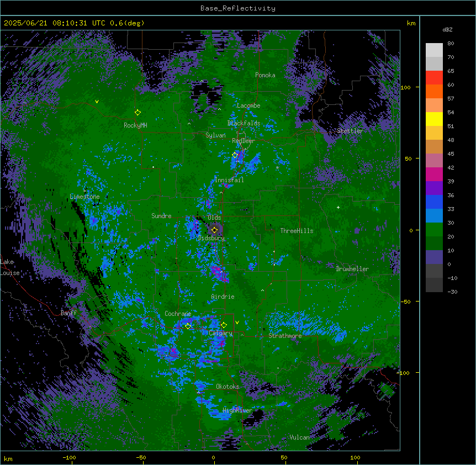Click the Okotoks label
The image size is (476, 465).
coord(228,387)
